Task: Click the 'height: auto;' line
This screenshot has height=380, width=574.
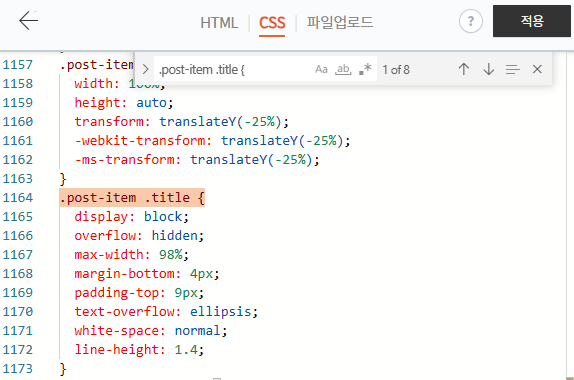Action: [x=124, y=103]
